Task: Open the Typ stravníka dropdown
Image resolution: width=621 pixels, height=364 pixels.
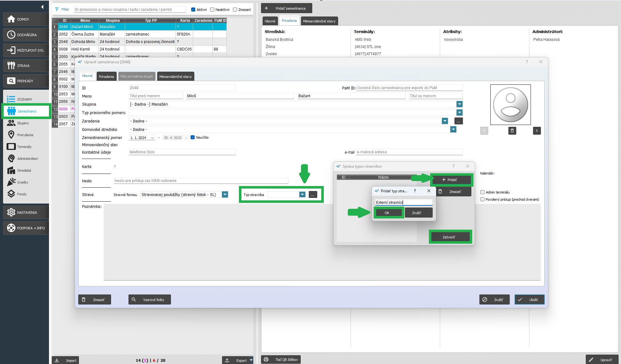Action: pos(302,194)
